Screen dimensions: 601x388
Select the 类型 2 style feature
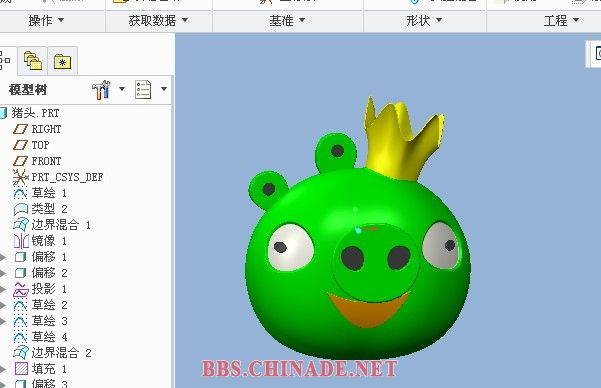[49, 209]
